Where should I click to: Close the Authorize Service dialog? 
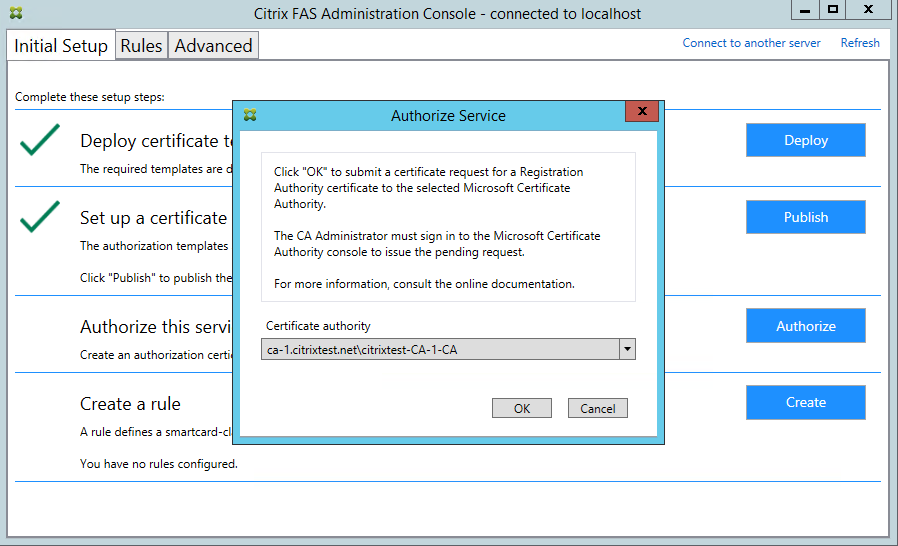coord(642,111)
